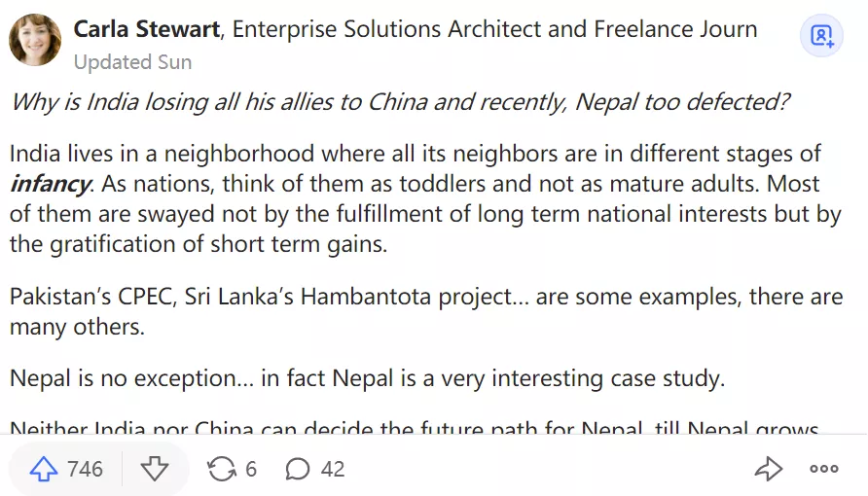Click the 746 upvote count
This screenshot has width=868, height=496.
click(x=86, y=470)
